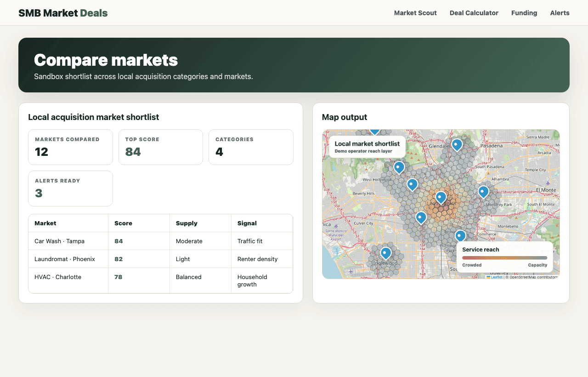Click the Service reach gradient bar

coord(504,258)
